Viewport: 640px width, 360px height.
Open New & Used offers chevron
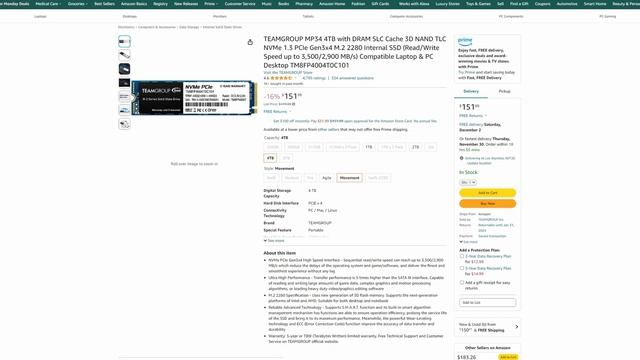pos(516,327)
